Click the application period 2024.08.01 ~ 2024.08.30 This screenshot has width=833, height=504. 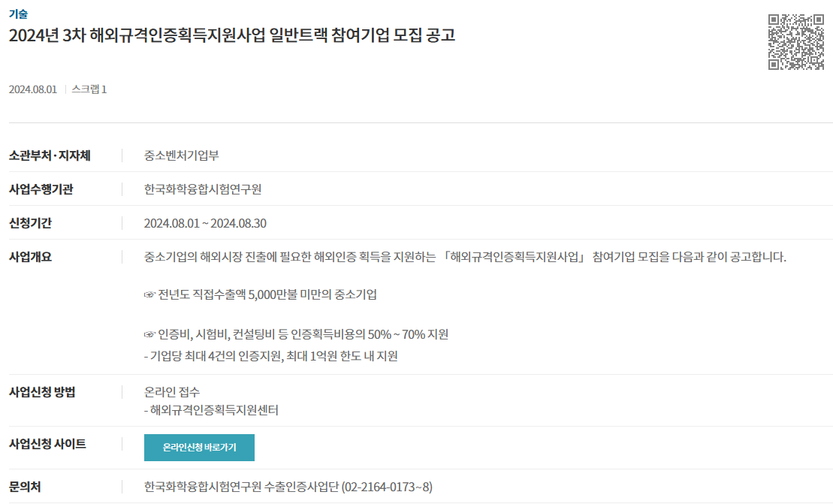205,223
